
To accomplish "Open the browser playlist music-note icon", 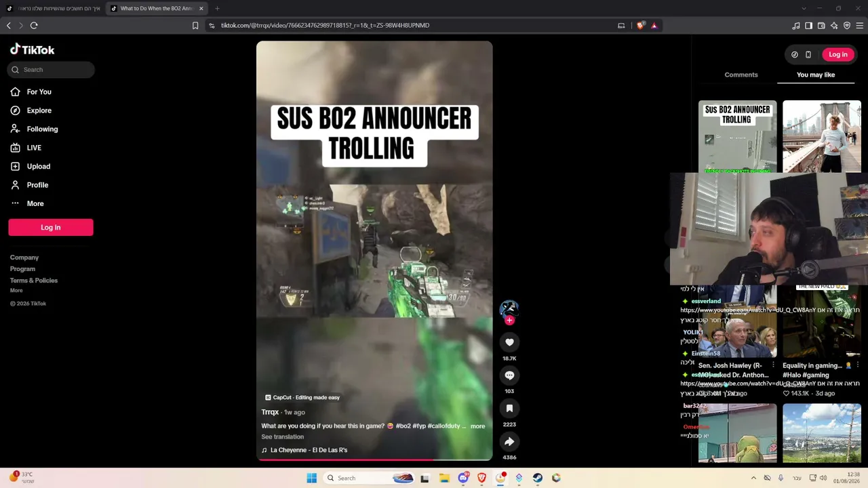I will [x=796, y=26].
